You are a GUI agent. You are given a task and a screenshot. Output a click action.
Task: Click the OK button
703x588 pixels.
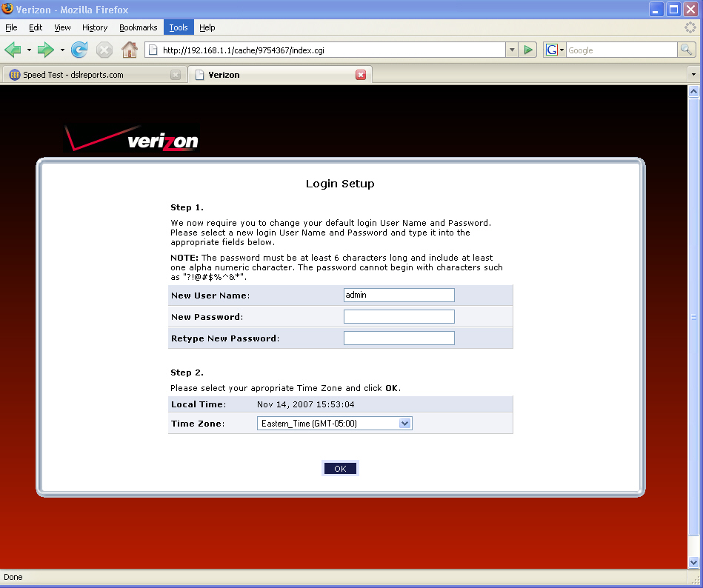[x=340, y=468]
